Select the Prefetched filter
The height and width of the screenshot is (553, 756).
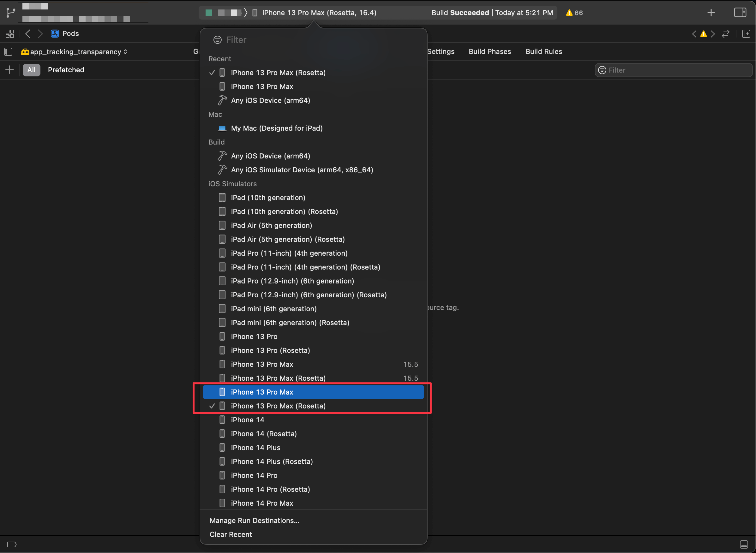point(66,70)
